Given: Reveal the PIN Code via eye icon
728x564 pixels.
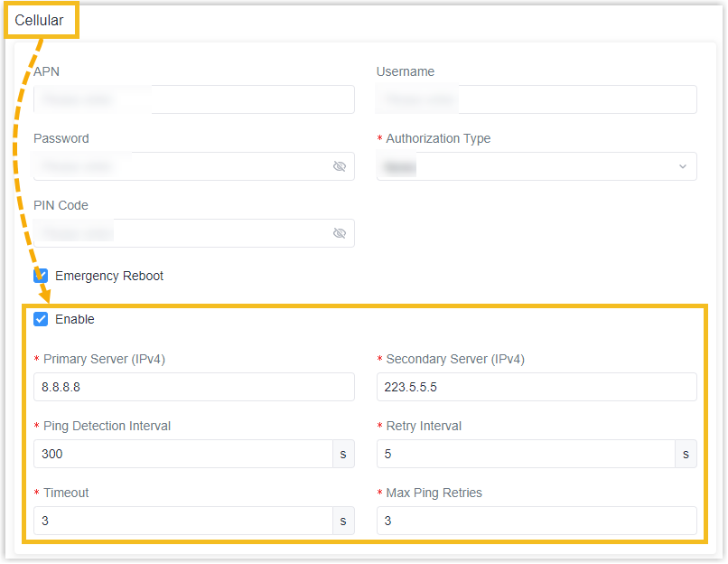Looking at the screenshot, I should 340,233.
